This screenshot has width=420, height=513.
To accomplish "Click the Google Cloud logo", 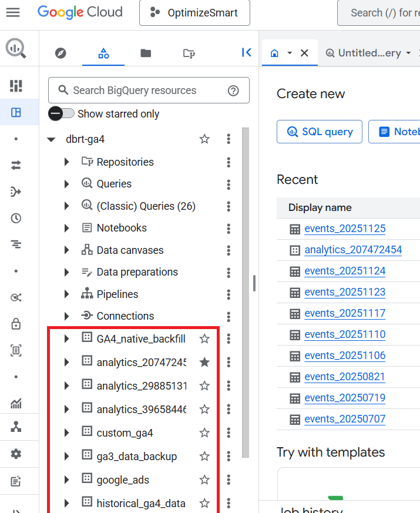I will [80, 12].
